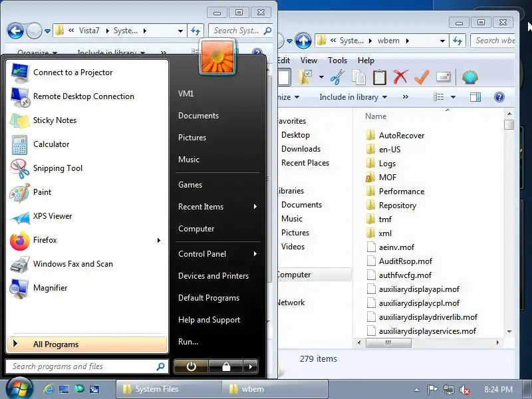
Task: Switch to wbem taskbar button
Action: coord(275,389)
